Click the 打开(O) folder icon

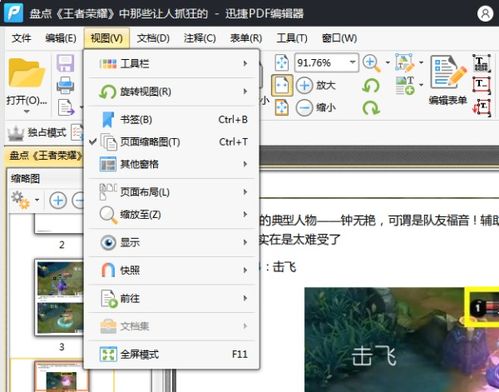26,73
